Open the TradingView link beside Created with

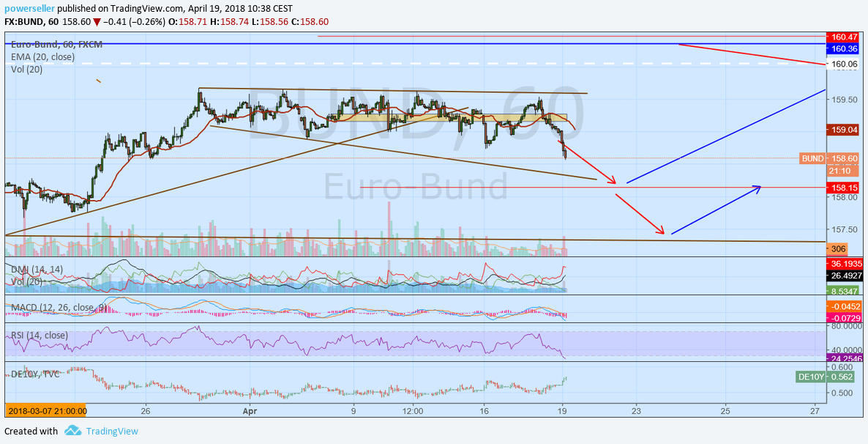(111, 432)
